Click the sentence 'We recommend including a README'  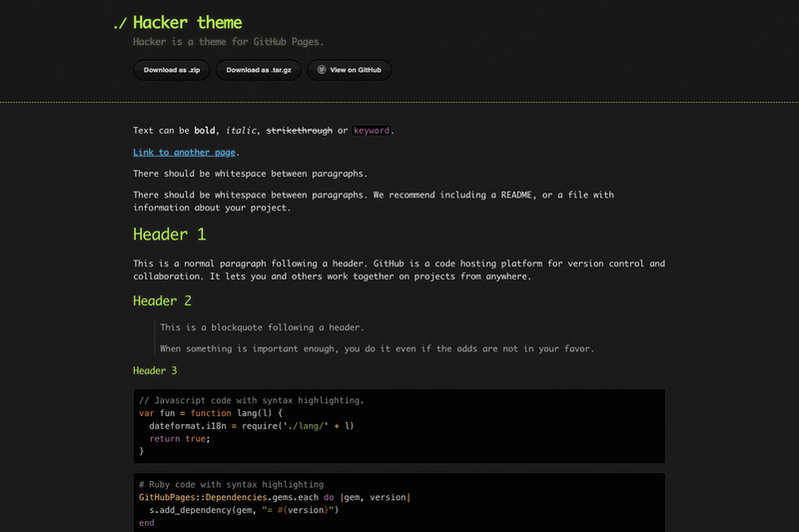[x=452, y=195]
